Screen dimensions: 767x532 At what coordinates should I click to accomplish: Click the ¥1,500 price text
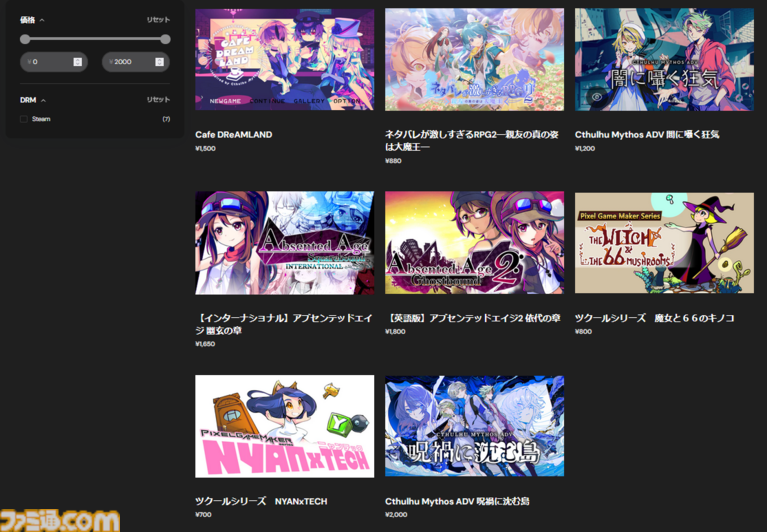(205, 149)
